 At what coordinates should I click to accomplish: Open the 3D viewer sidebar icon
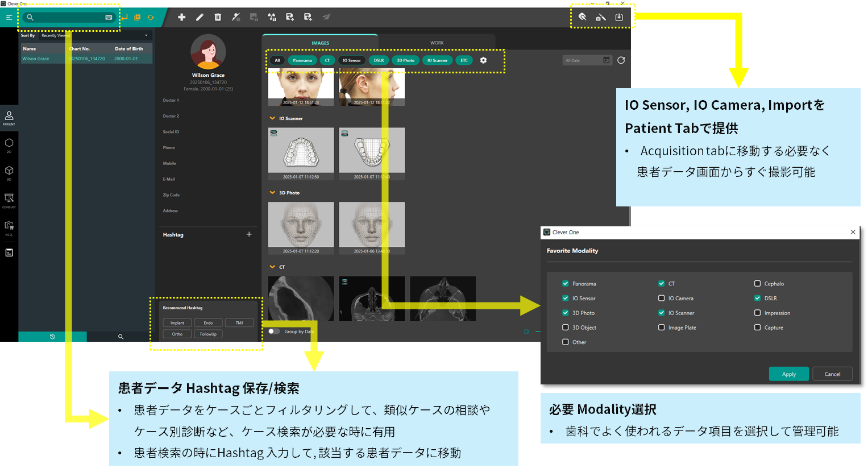9,173
